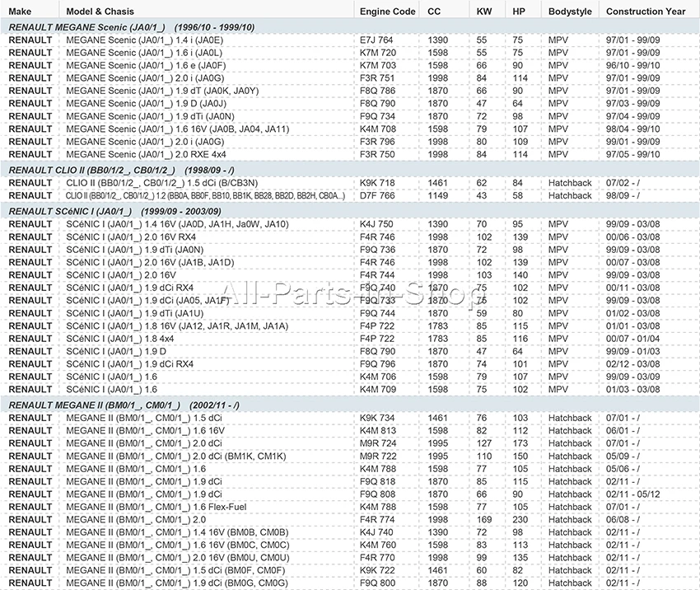
Task: Click engine code D7F 766
Action: (x=377, y=195)
